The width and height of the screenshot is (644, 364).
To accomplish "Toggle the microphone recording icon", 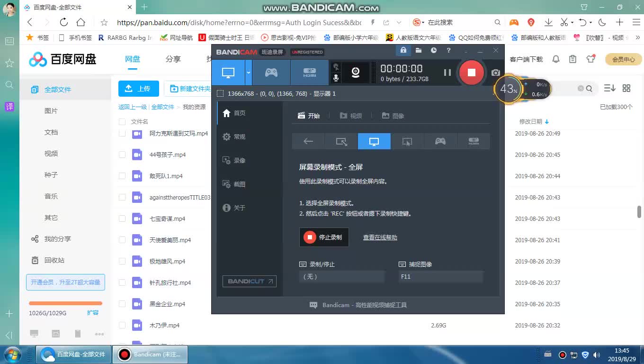I will pos(336,78).
